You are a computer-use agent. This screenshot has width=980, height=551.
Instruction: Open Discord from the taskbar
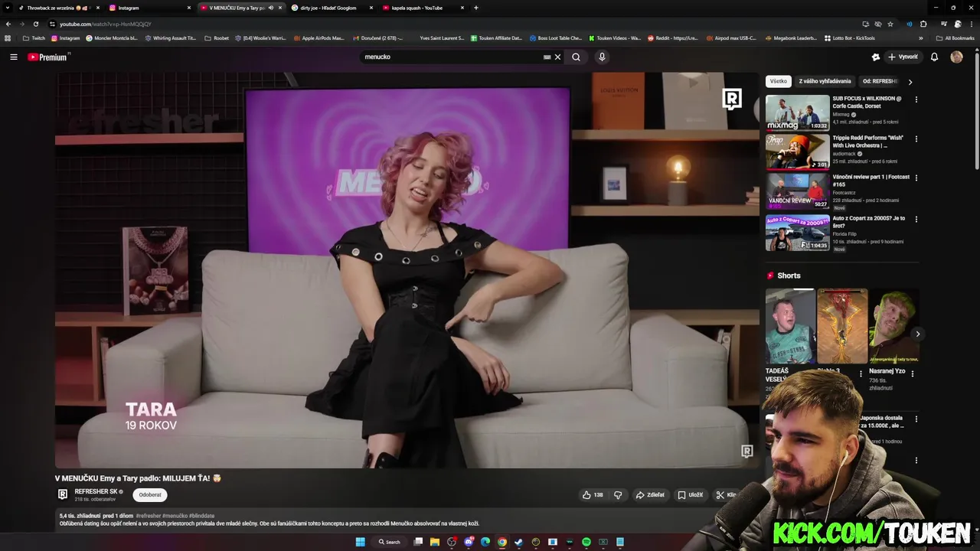(469, 542)
